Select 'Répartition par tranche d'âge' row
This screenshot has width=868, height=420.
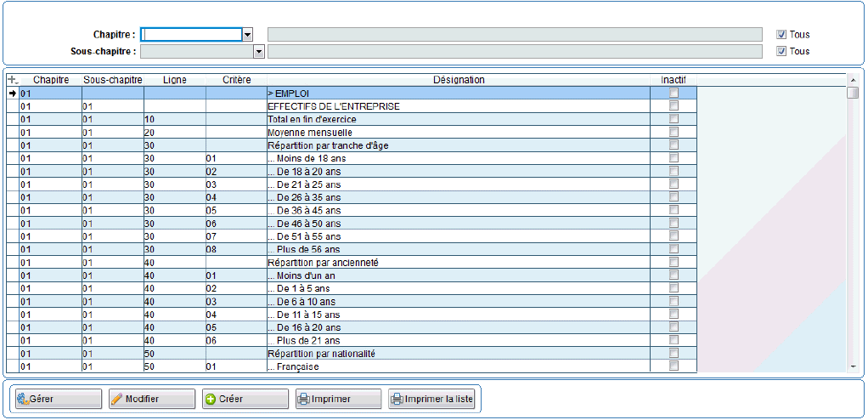click(x=352, y=145)
